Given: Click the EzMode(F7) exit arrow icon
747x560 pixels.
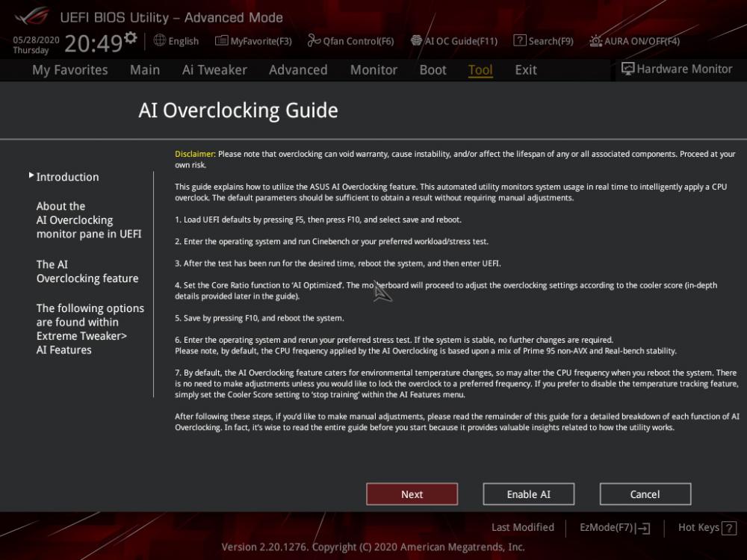Looking at the screenshot, I should (642, 528).
